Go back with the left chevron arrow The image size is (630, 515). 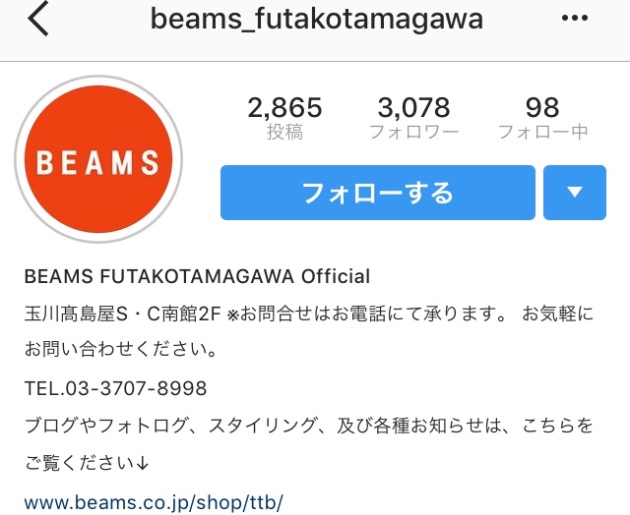coord(38,18)
